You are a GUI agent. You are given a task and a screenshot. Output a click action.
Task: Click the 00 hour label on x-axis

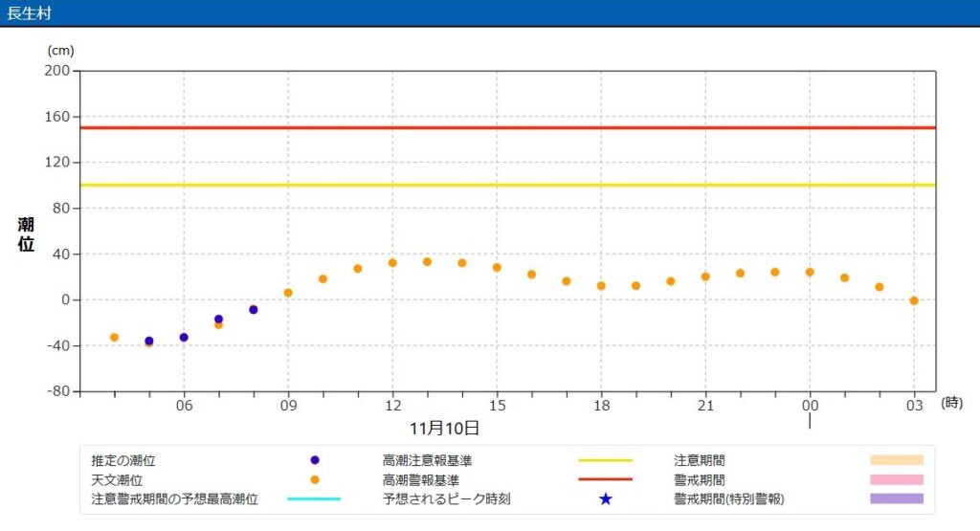pyautogui.click(x=810, y=406)
